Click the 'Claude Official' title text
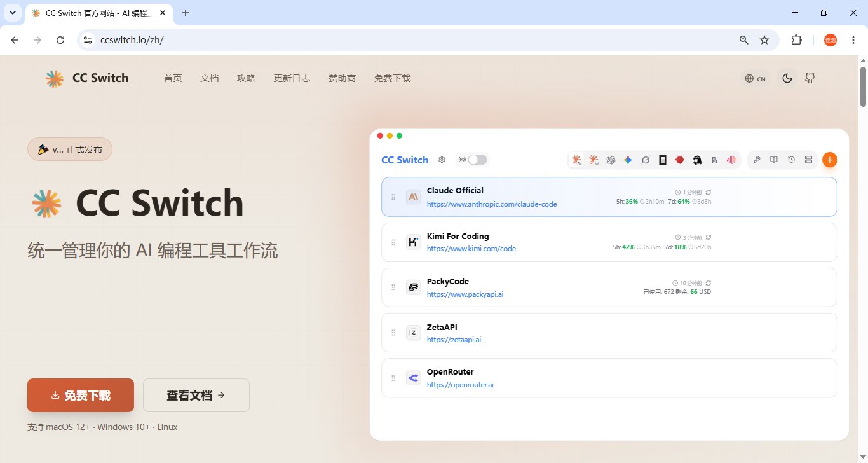The width and height of the screenshot is (868, 463). coord(455,190)
